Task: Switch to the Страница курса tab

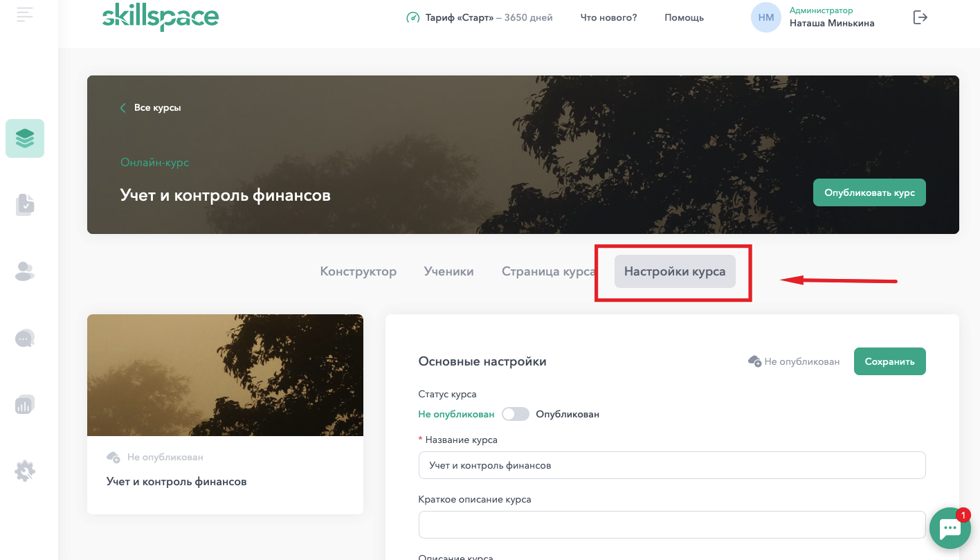Action: coord(549,271)
